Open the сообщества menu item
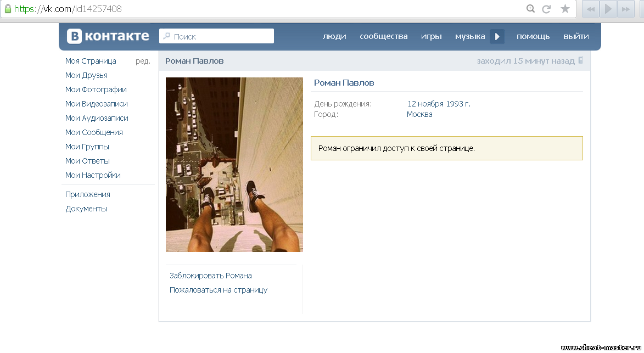 [383, 36]
